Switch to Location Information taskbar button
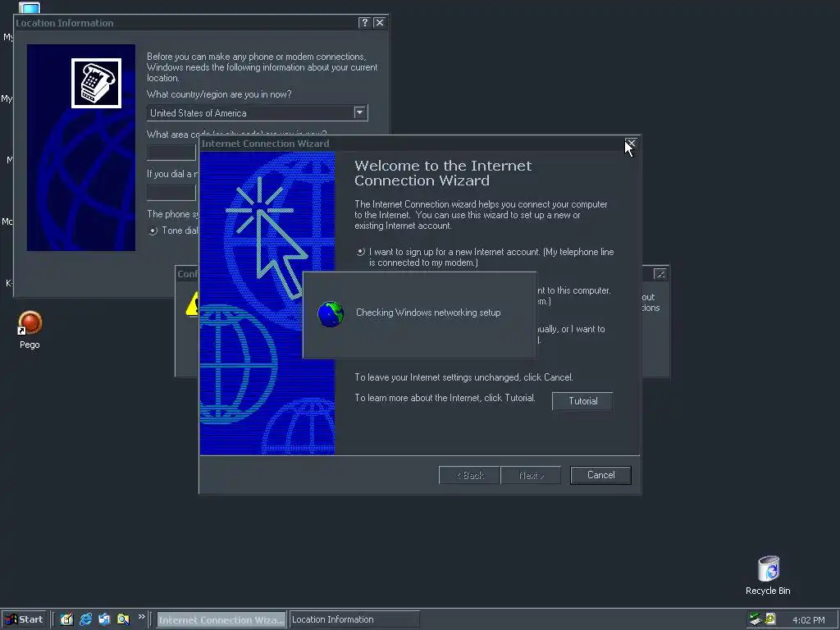 click(x=354, y=620)
